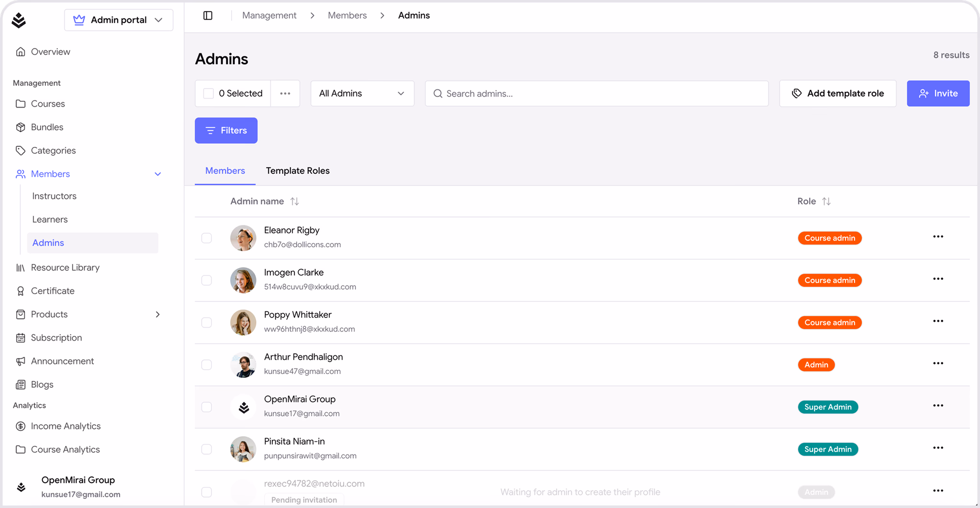Viewport: 980px width, 508px height.
Task: Toggle the sidebar collapse panel icon
Action: 208,15
